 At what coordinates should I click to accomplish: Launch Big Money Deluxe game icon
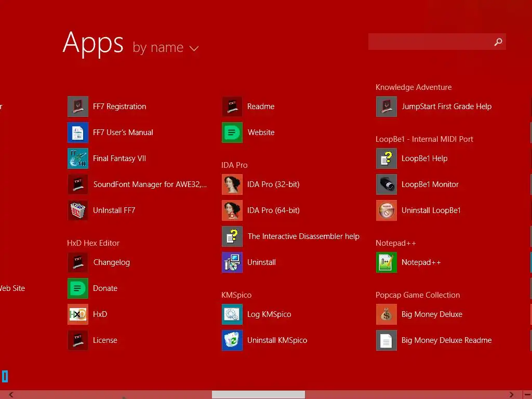coord(387,314)
